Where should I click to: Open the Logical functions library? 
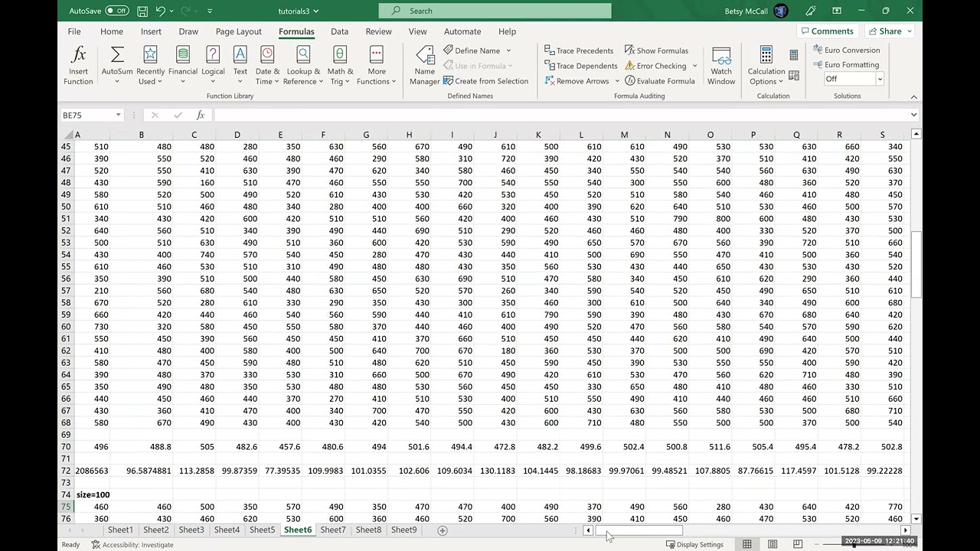coord(213,65)
